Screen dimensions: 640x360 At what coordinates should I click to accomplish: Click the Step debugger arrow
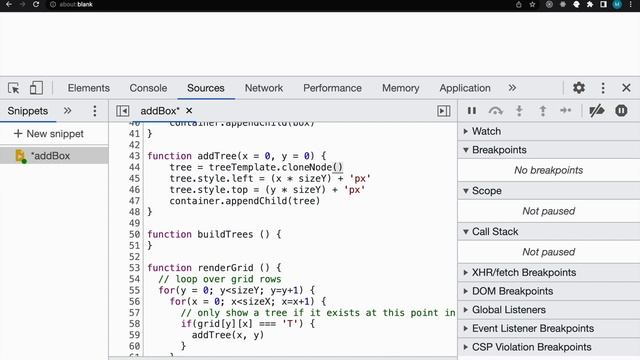(x=566, y=111)
